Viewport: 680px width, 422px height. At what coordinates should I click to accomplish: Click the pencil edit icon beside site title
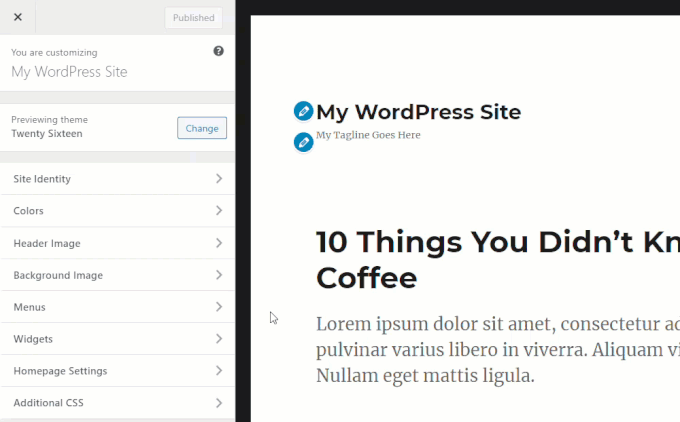(x=303, y=111)
